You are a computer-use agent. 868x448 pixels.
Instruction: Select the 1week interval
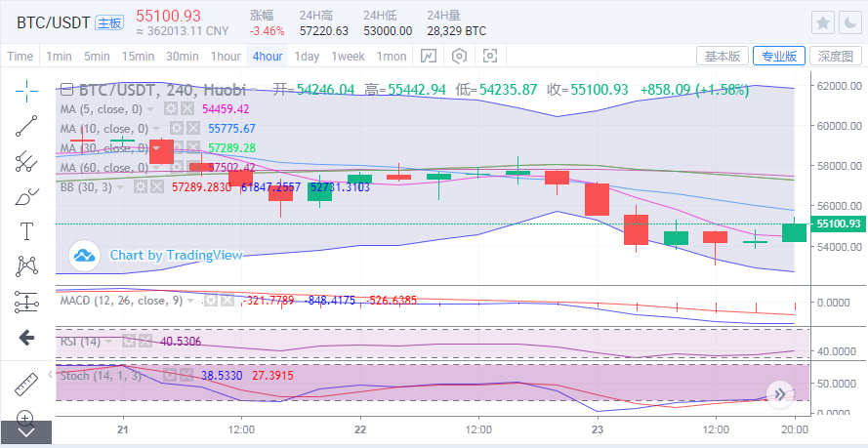[x=349, y=56]
